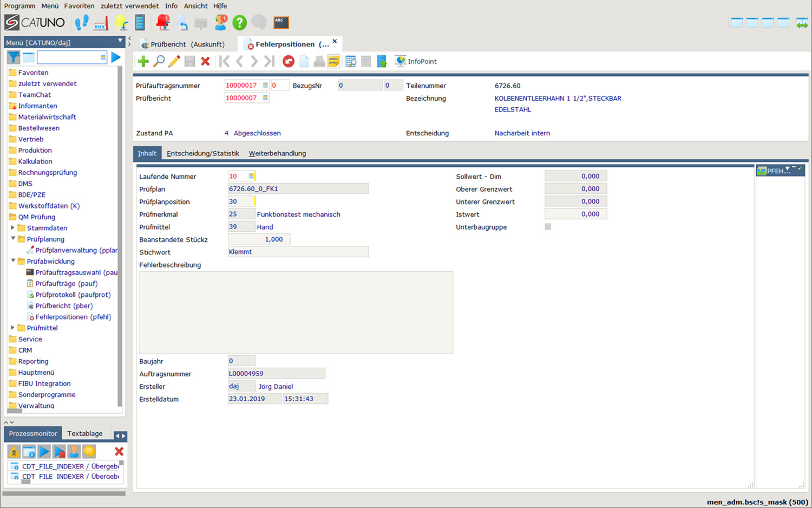Click the Stichwort input field

[x=298, y=252]
